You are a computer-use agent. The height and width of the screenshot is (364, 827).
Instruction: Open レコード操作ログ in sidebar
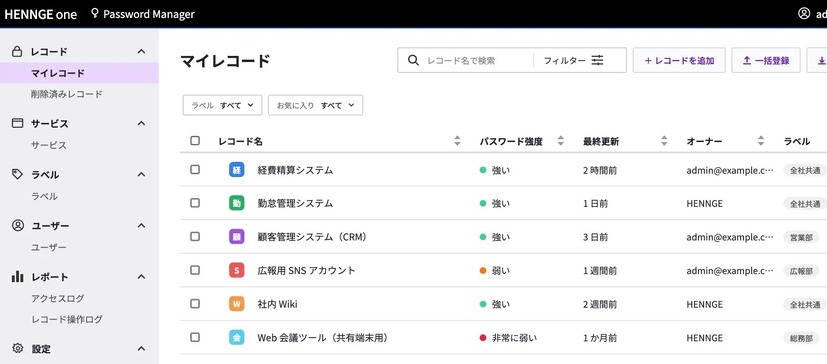pos(66,320)
